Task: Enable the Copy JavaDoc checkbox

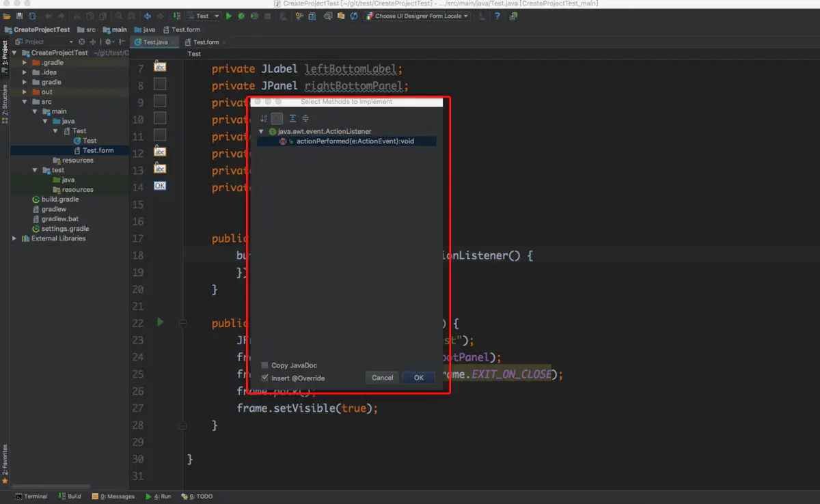Action: tap(265, 365)
